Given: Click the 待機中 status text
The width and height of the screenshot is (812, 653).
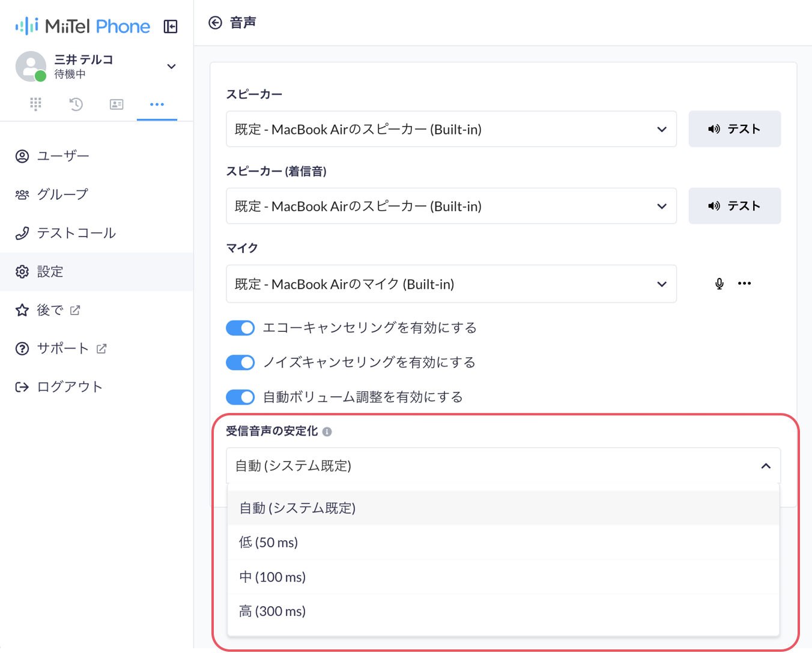Looking at the screenshot, I should click(x=70, y=74).
